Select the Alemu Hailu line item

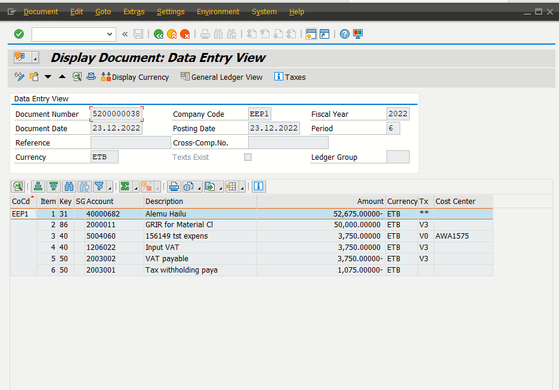pyautogui.click(x=252, y=214)
